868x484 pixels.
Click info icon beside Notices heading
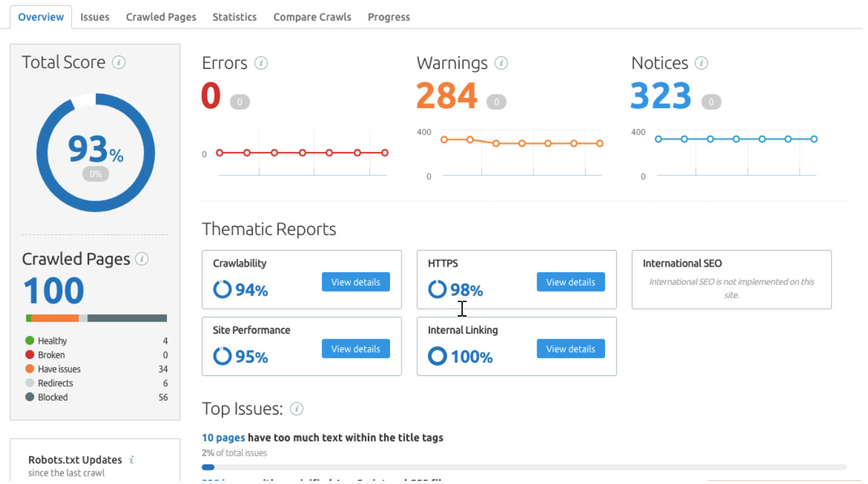(701, 63)
